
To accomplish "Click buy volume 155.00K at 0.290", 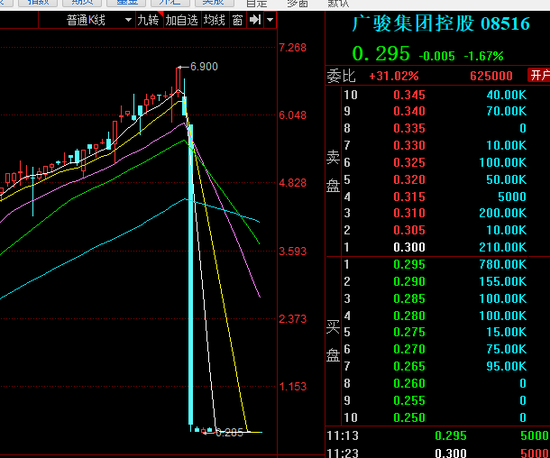I will 503,282.
